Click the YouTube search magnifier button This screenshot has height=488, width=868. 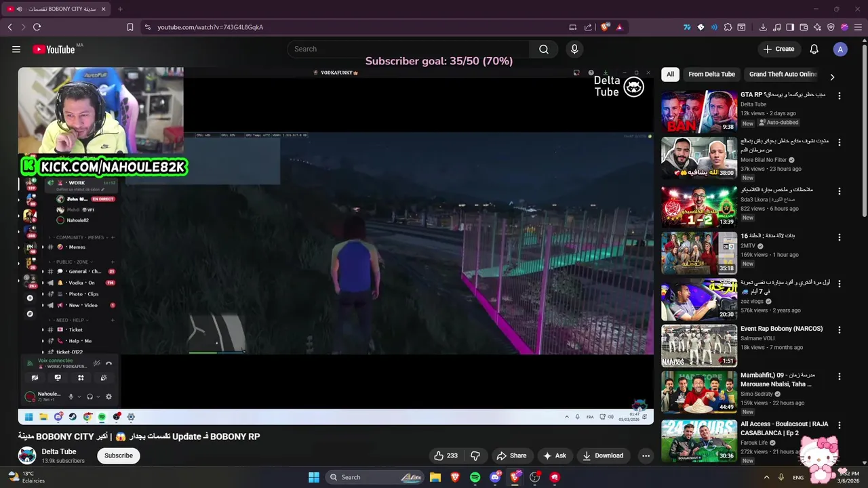coord(544,49)
